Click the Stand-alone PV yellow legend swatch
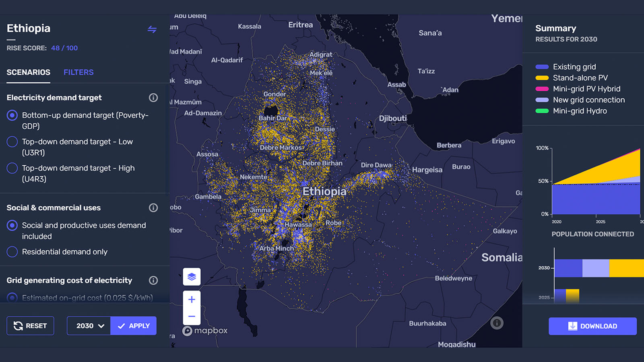644x362 pixels. coord(542,78)
